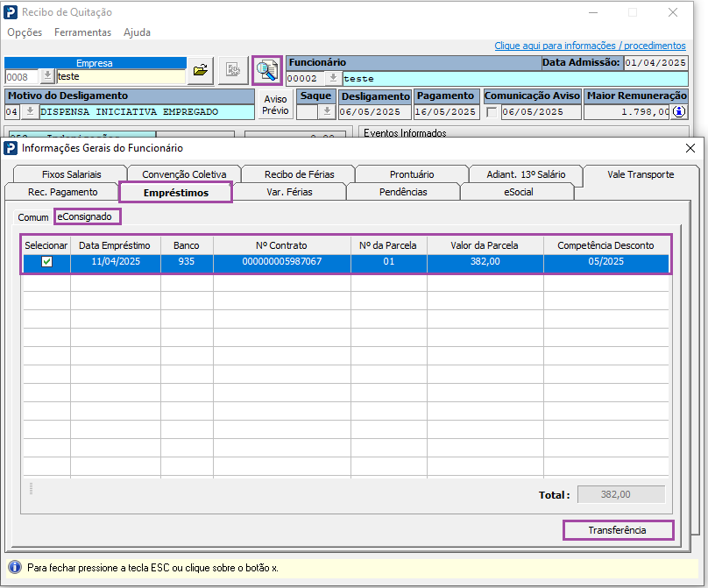The width and height of the screenshot is (708, 588).
Task: Switch to Convenção Coletiva tab
Action: click(x=184, y=174)
